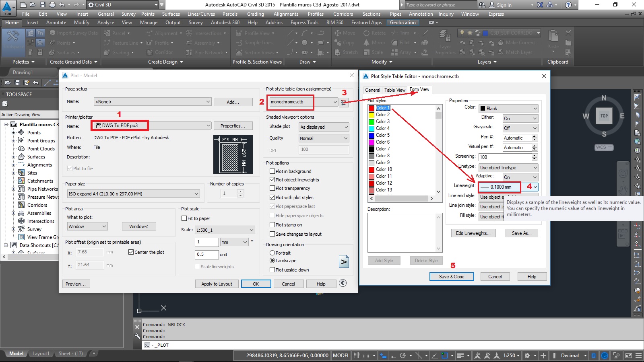Open the Quality Normal dropdown
The image size is (644, 362).
pyautogui.click(x=324, y=138)
